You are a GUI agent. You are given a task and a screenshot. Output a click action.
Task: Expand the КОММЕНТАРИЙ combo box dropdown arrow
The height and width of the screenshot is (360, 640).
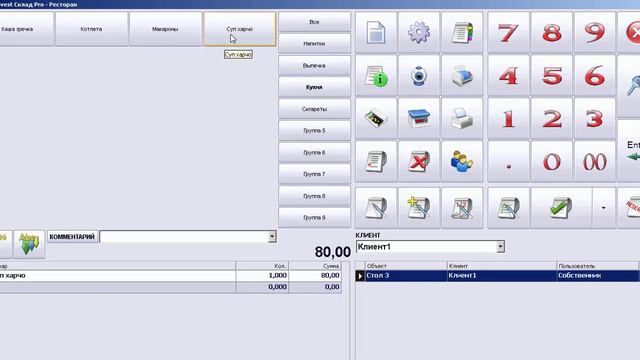(272, 237)
